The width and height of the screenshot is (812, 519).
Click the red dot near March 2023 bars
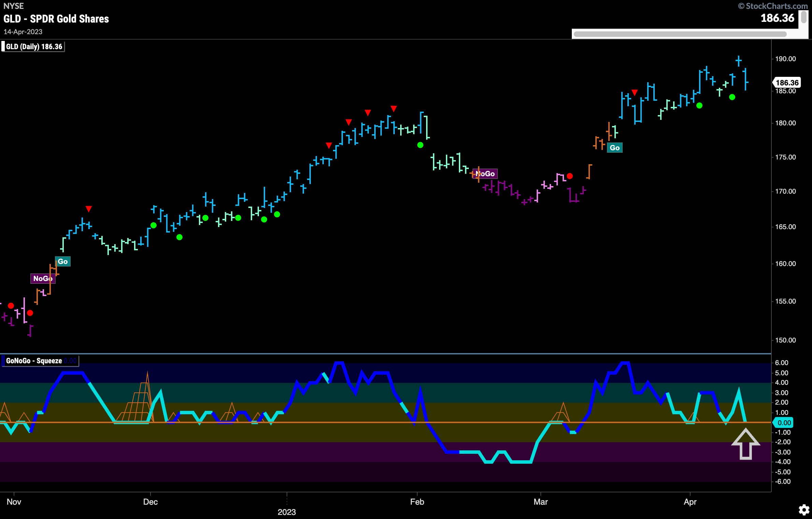(x=570, y=176)
